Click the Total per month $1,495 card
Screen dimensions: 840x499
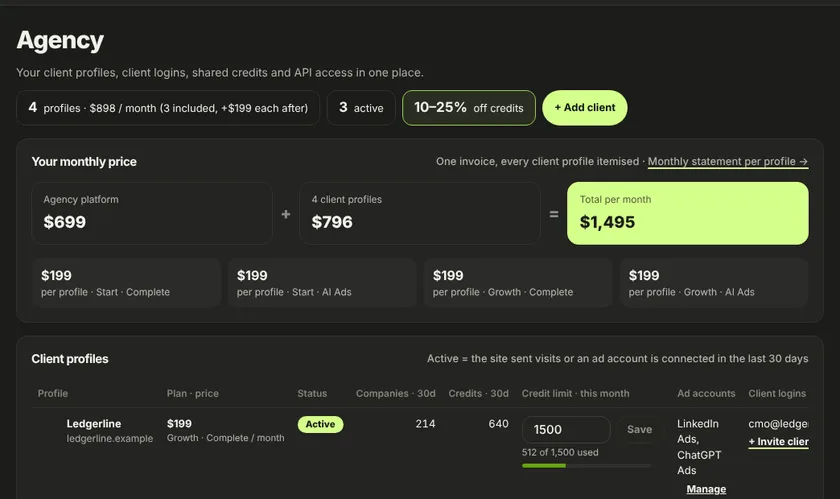pyautogui.click(x=688, y=213)
